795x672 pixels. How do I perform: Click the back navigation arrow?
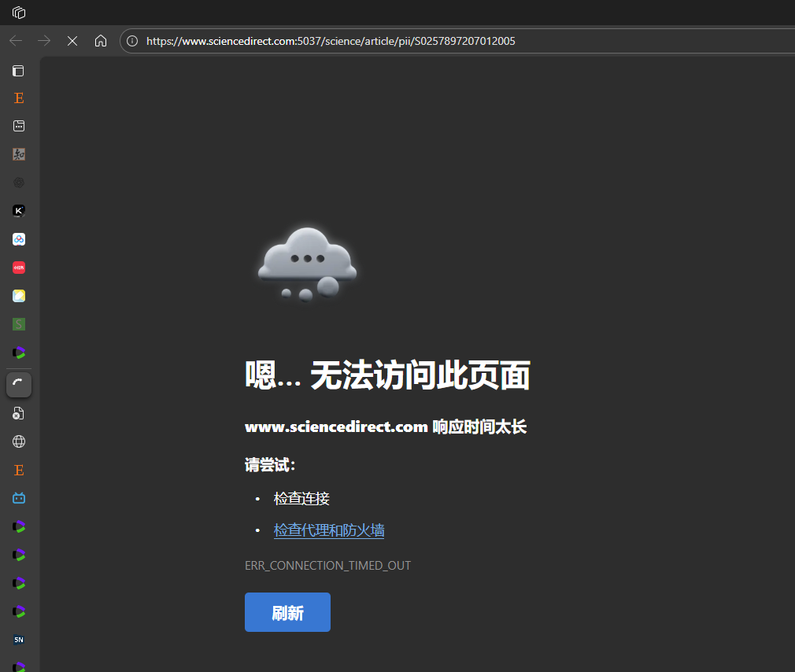click(16, 41)
